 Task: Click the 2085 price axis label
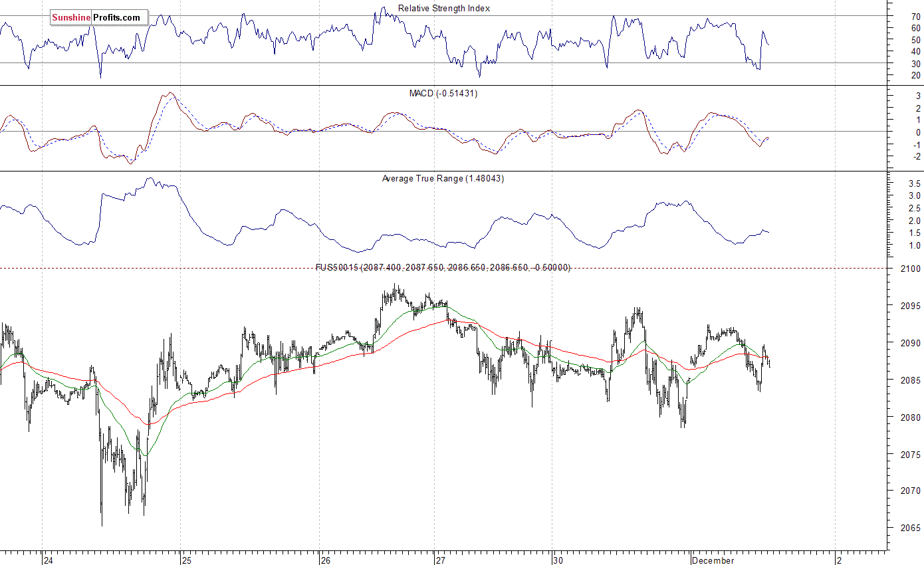911,380
